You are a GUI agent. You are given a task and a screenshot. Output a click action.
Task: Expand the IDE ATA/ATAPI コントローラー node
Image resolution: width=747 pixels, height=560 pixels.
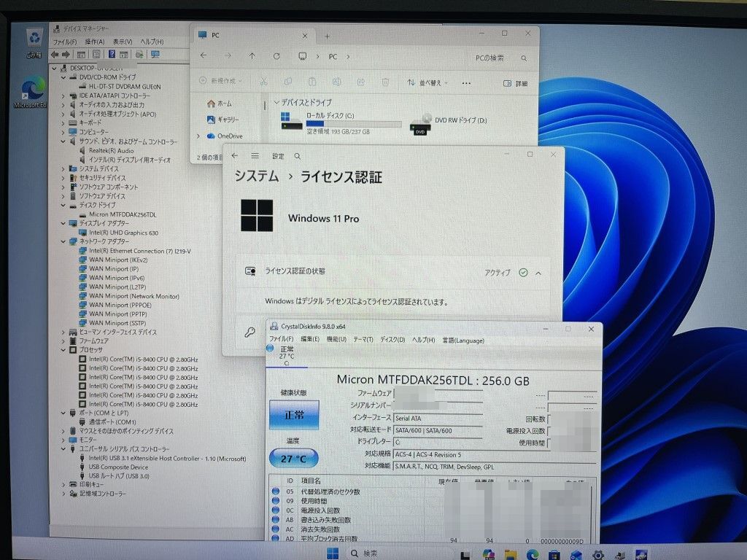[x=63, y=96]
